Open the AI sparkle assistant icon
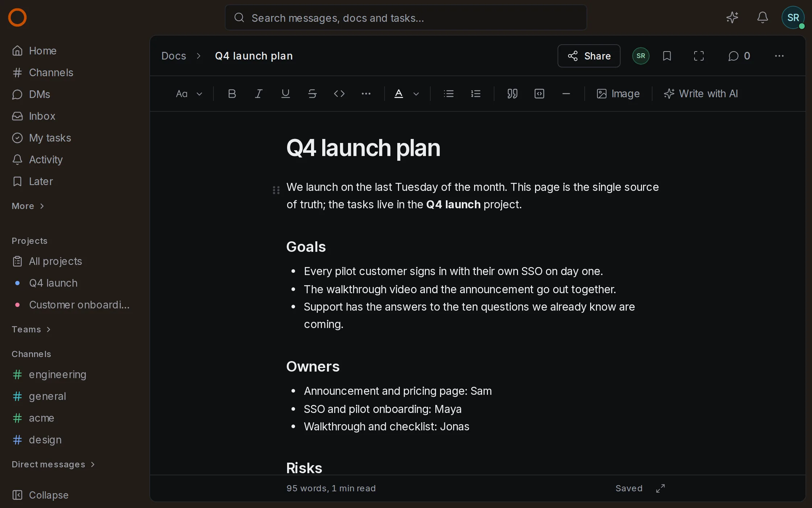812x508 pixels. (732, 17)
